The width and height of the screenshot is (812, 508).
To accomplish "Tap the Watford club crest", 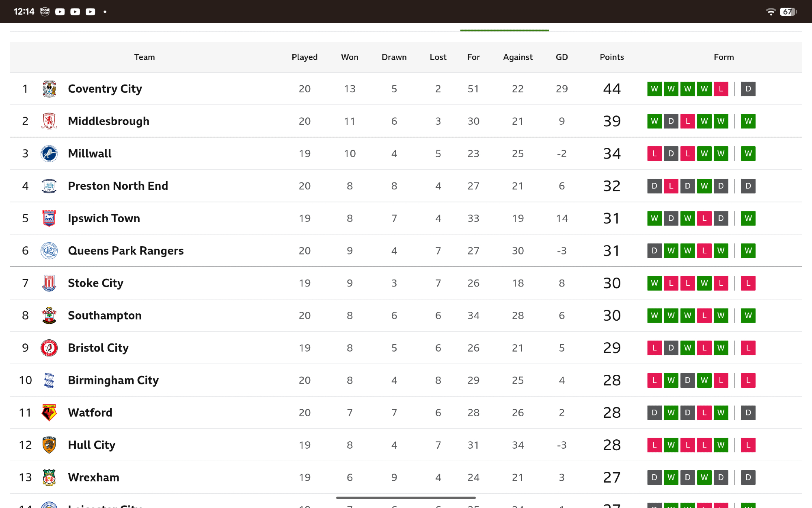I will pyautogui.click(x=49, y=412).
